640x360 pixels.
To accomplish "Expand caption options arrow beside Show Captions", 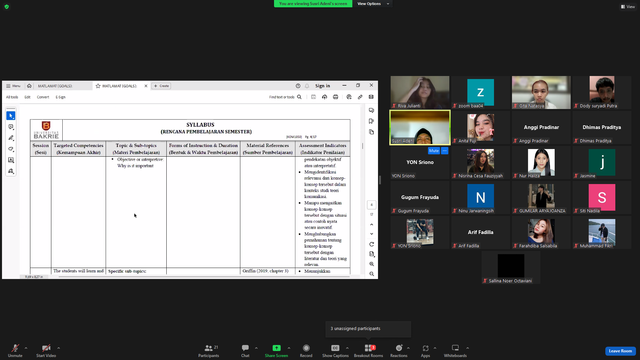I will tap(347, 348).
